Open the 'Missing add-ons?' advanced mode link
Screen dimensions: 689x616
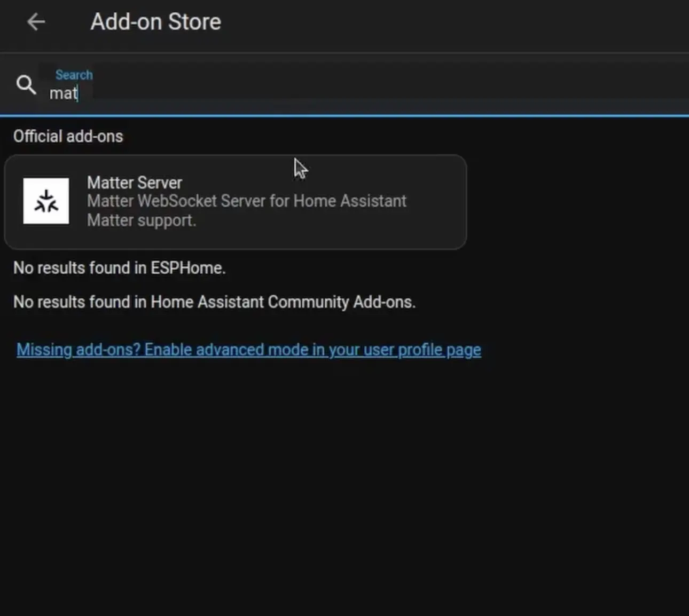pyautogui.click(x=248, y=350)
